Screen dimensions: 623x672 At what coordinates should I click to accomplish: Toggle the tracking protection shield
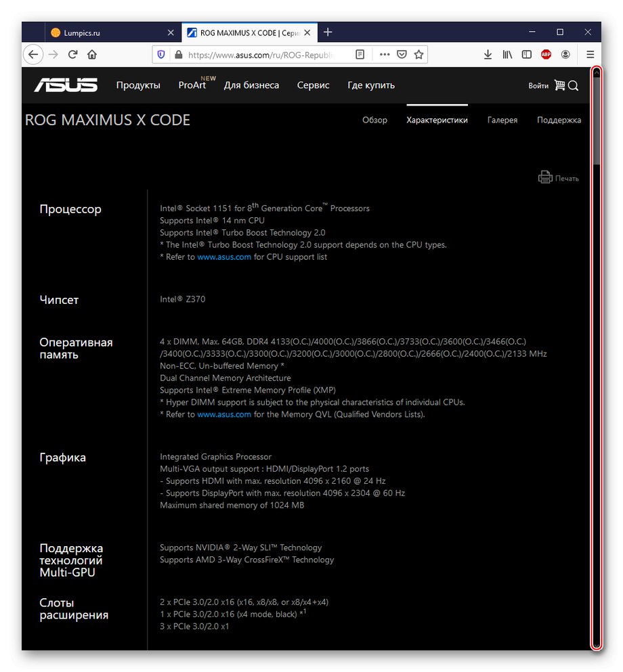160,54
